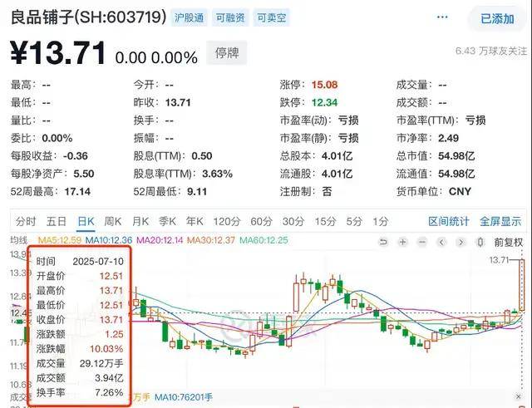
Task: Move chart left with left chevron
Action: (441, 242)
